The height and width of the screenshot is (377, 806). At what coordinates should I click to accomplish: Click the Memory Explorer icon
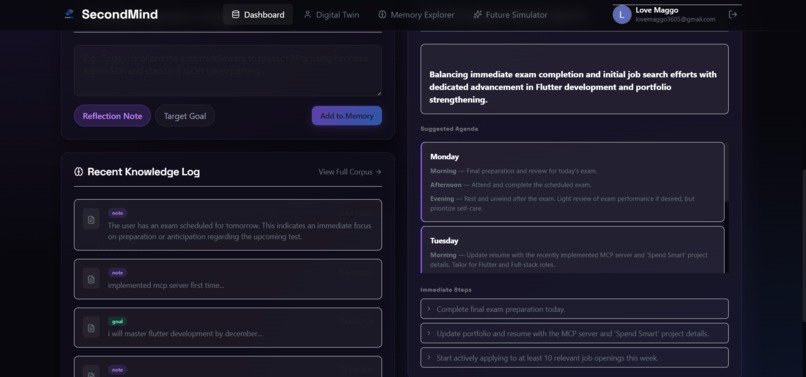[382, 14]
